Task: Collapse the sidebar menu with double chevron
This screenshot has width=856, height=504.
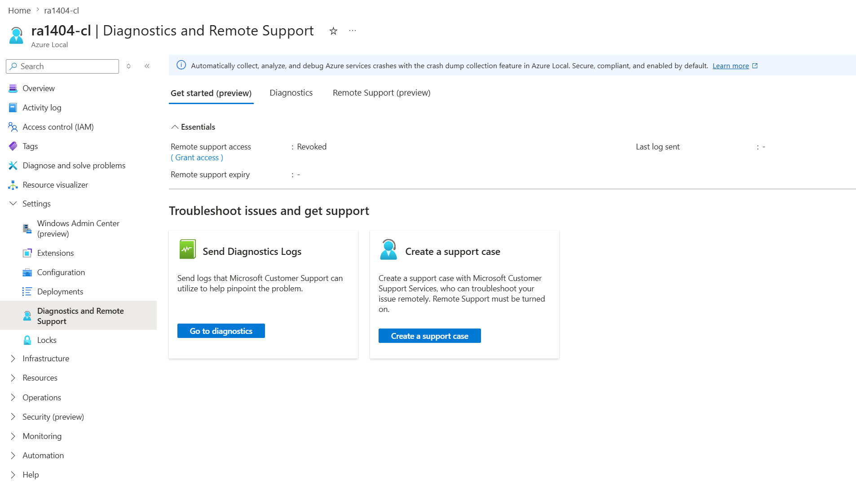Action: coord(147,66)
